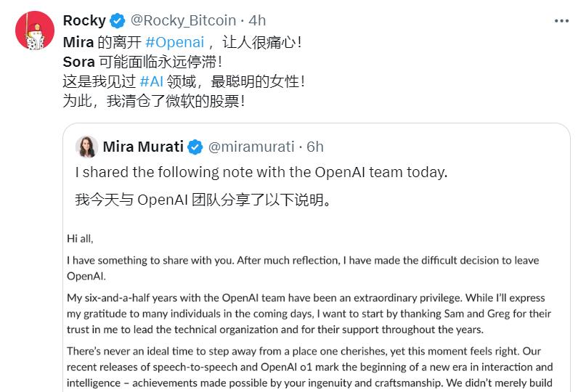Click the verified badge beside Rocky
Image resolution: width=586 pixels, height=392 pixels.
pos(118,20)
